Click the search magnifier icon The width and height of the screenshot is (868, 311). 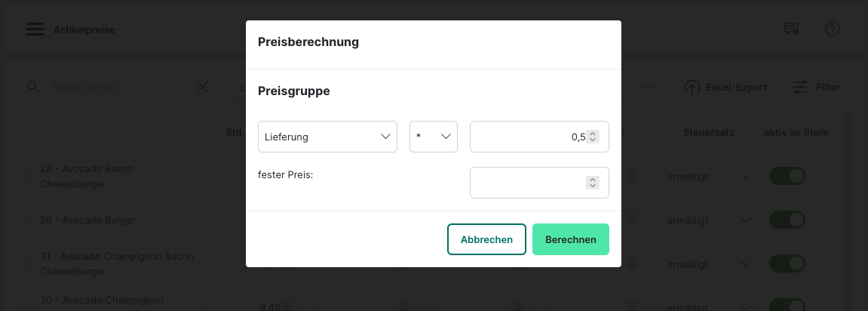click(x=33, y=87)
